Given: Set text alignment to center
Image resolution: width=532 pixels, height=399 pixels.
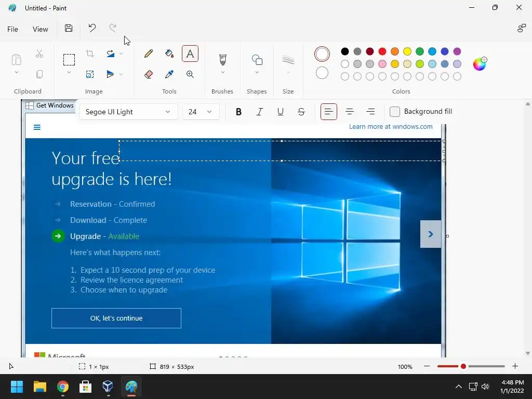Looking at the screenshot, I should click(350, 112).
